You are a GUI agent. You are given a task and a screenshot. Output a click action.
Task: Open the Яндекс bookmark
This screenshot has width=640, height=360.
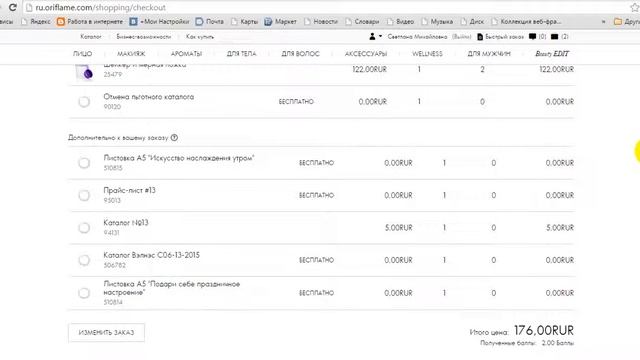36,22
